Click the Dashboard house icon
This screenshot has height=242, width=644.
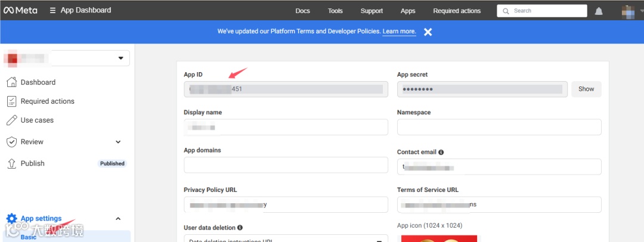pos(12,82)
